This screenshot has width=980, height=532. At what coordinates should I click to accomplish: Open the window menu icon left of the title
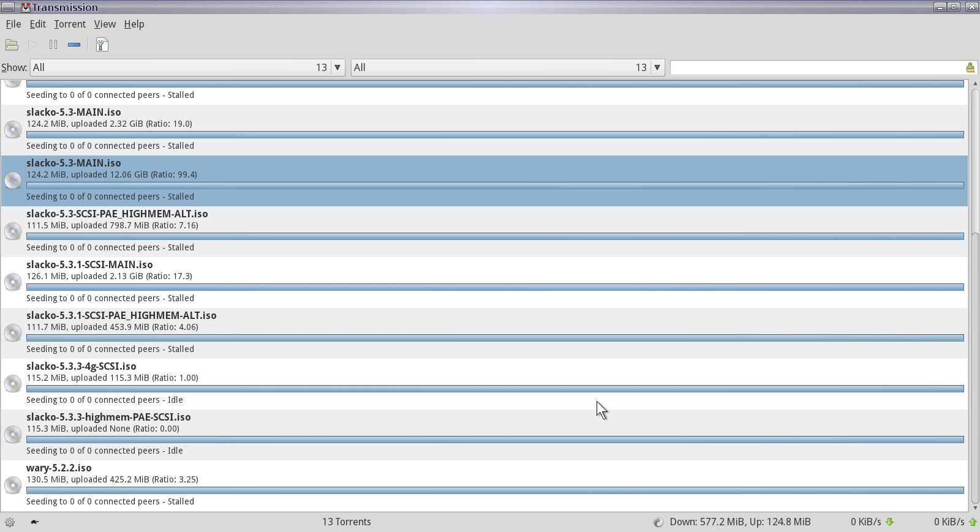(x=9, y=7)
